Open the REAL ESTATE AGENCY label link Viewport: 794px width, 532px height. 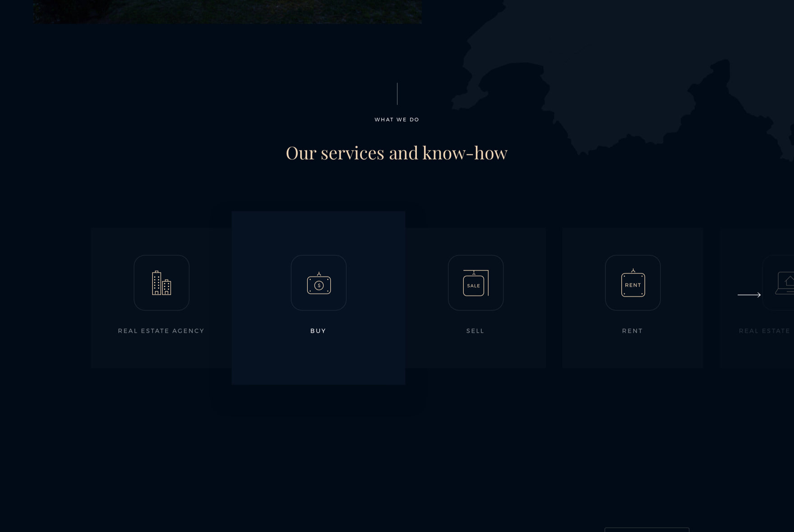161,331
